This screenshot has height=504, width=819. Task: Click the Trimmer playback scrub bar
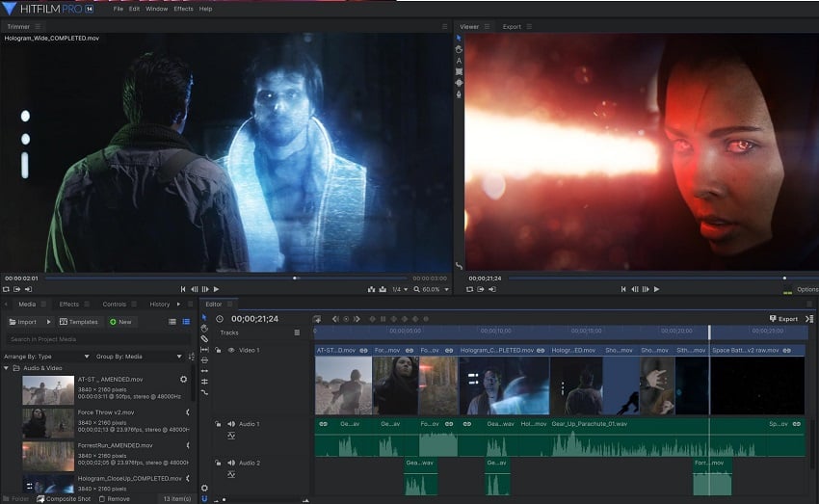225,279
